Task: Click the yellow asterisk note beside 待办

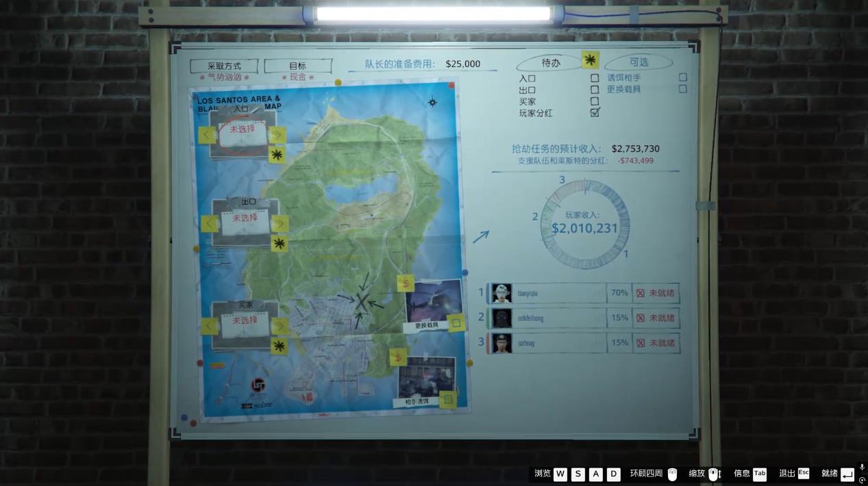Action: tap(590, 60)
